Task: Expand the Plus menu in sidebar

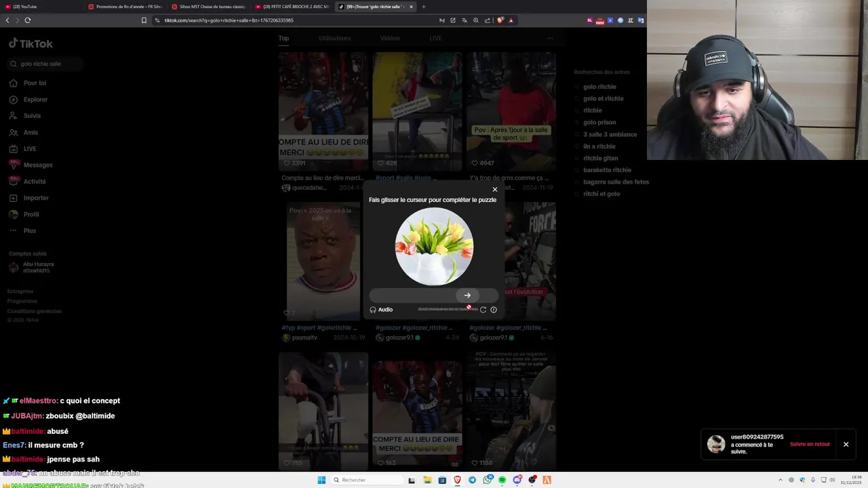Action: [x=23, y=231]
